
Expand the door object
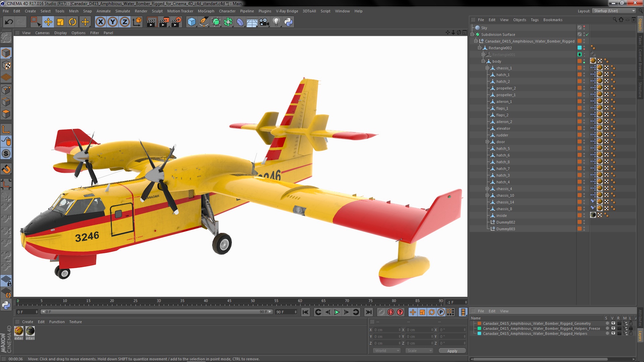[487, 142]
